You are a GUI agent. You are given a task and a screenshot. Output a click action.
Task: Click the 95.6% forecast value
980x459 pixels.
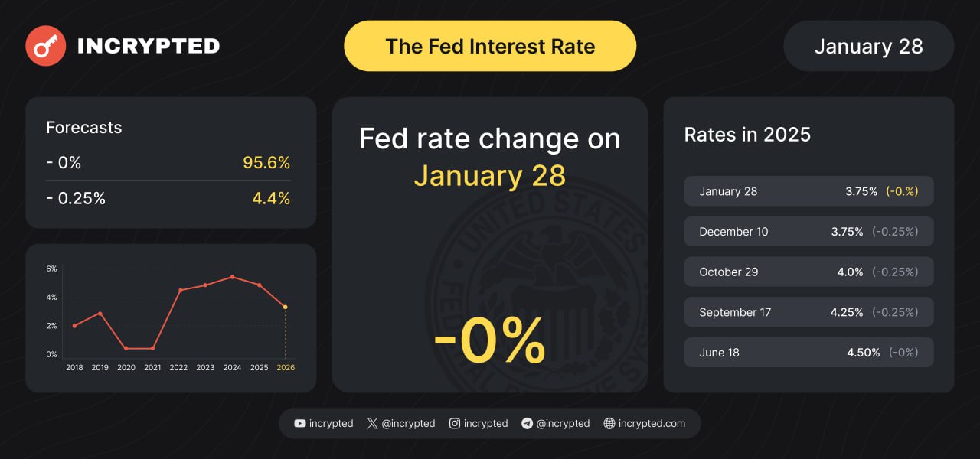point(266,163)
